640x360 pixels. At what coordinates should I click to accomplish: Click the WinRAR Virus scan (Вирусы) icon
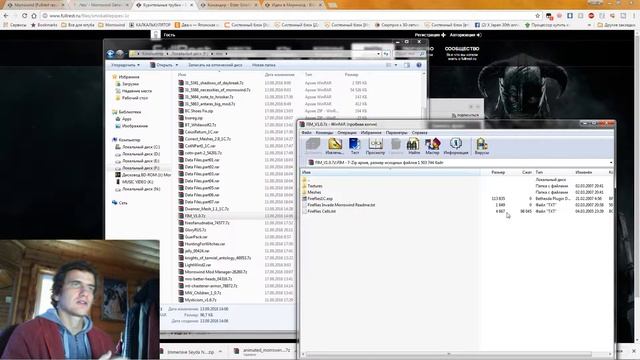482,146
